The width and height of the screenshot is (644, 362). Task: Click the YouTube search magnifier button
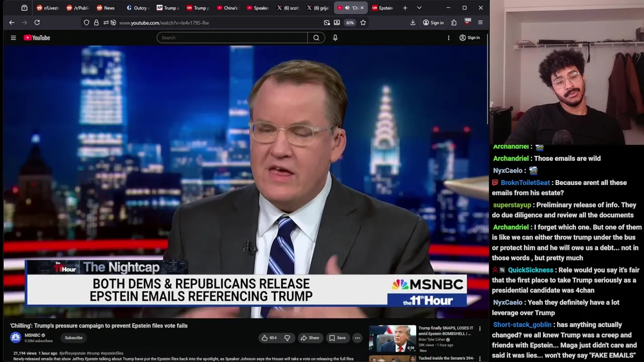point(316,38)
